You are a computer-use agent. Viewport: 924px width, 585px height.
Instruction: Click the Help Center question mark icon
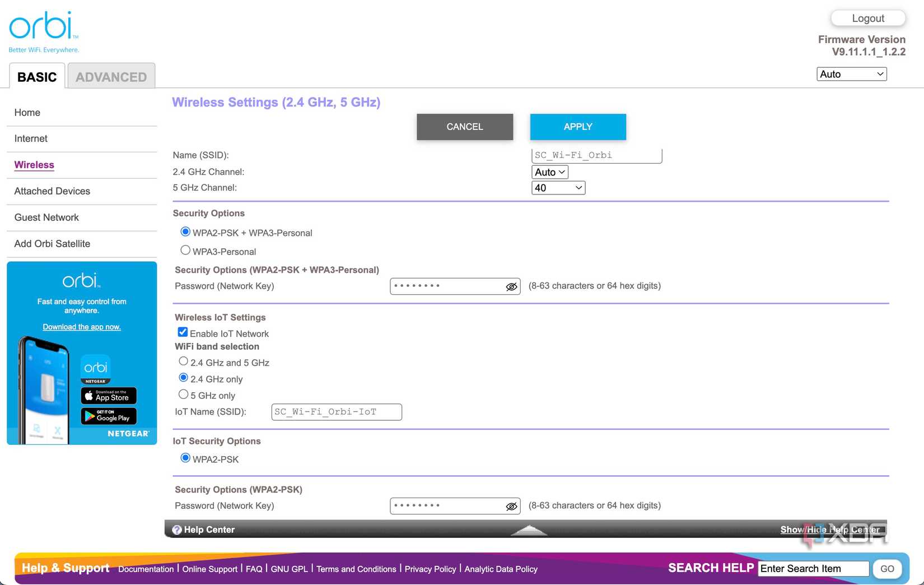177,530
